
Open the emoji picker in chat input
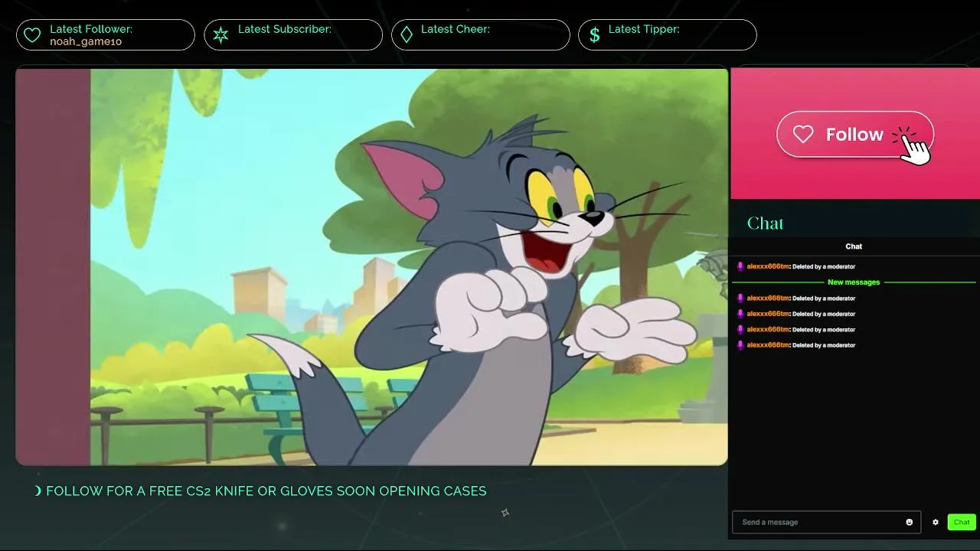point(910,522)
